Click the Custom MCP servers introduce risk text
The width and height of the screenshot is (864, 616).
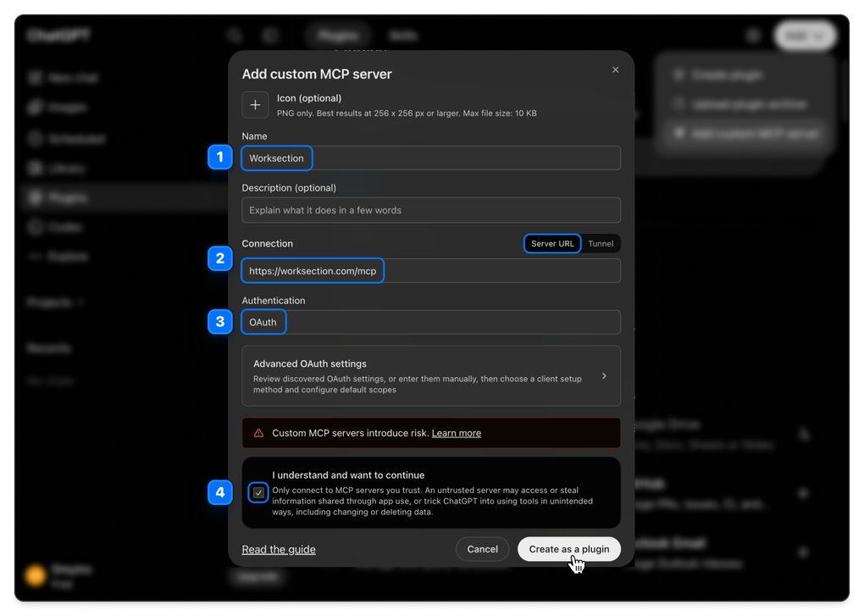pos(351,433)
